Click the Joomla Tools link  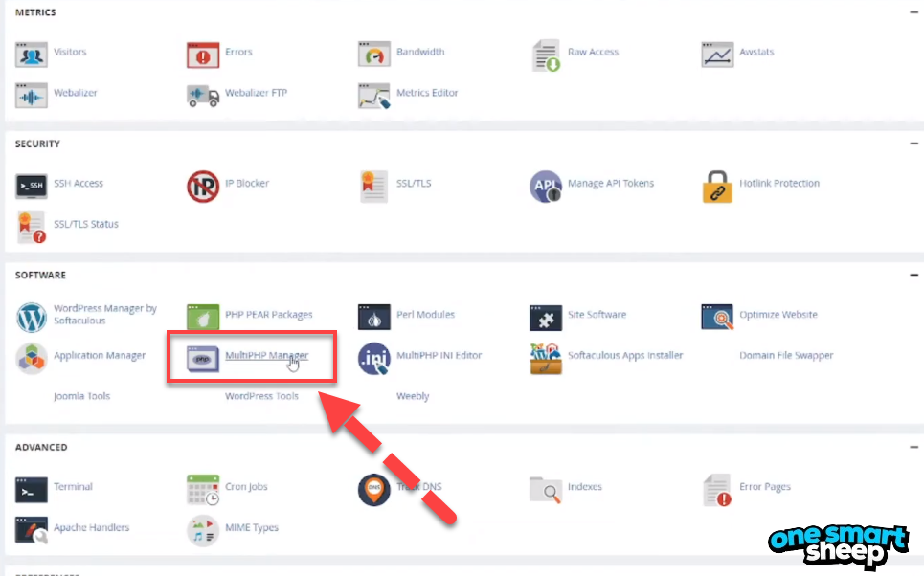click(x=82, y=396)
